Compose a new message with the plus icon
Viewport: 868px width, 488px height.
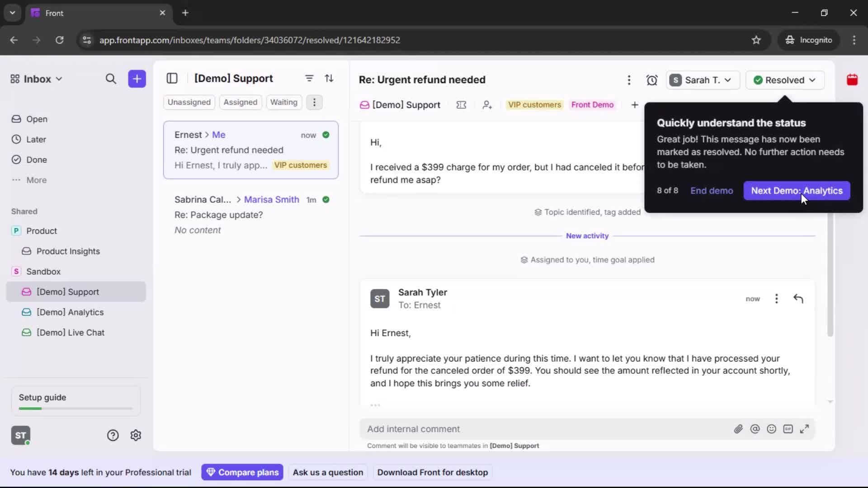coord(137,79)
